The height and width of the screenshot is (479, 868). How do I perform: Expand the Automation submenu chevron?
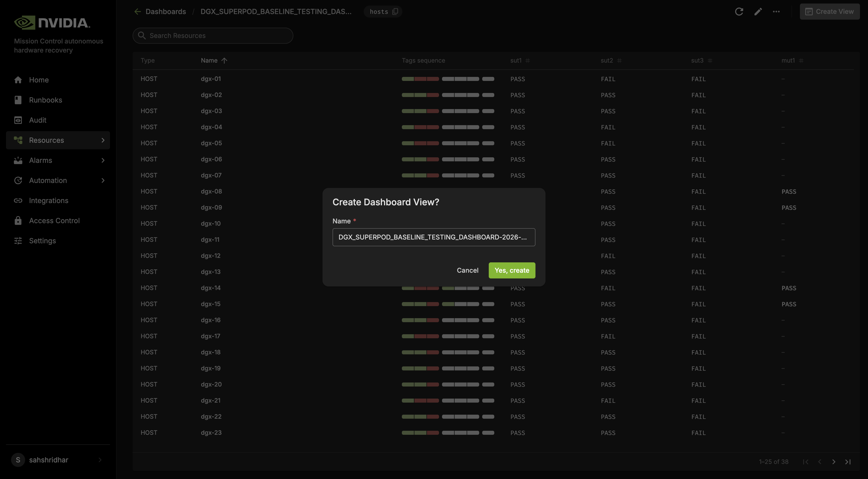tap(103, 180)
